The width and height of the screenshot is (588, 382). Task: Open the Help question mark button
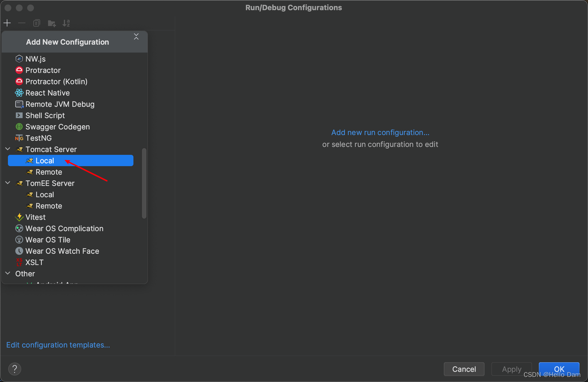pos(15,369)
